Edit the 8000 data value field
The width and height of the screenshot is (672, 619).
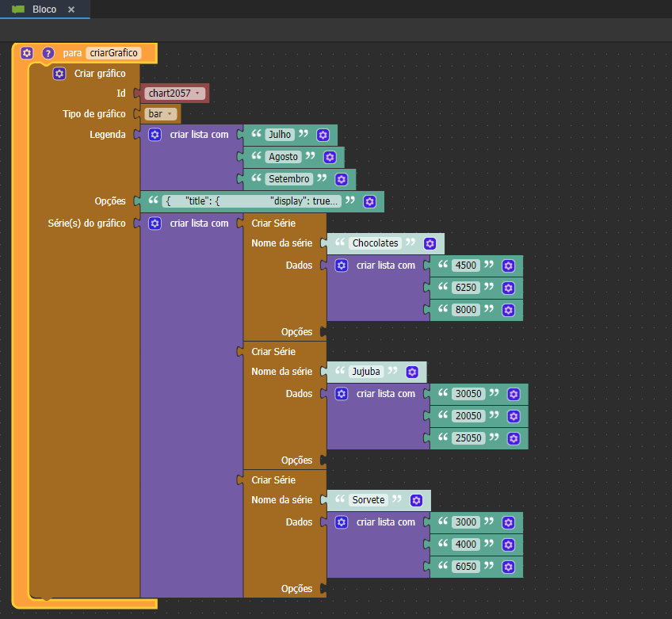466,309
